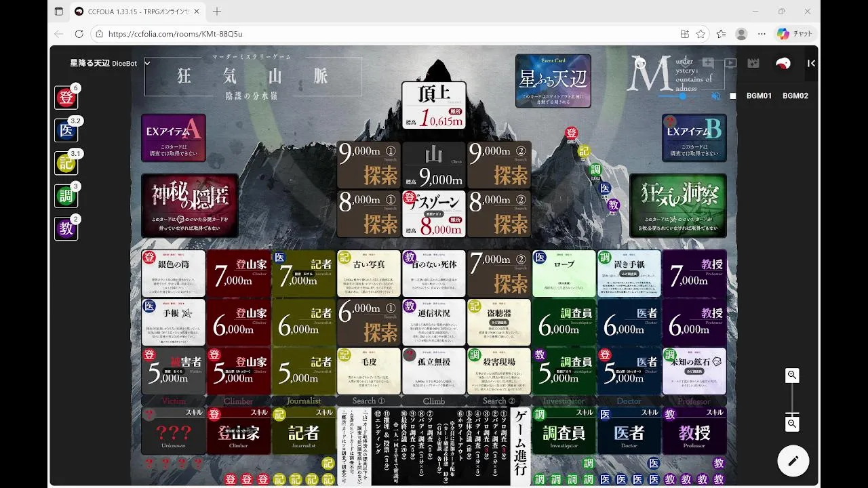Adjust the board zoom slider handle

tap(791, 413)
